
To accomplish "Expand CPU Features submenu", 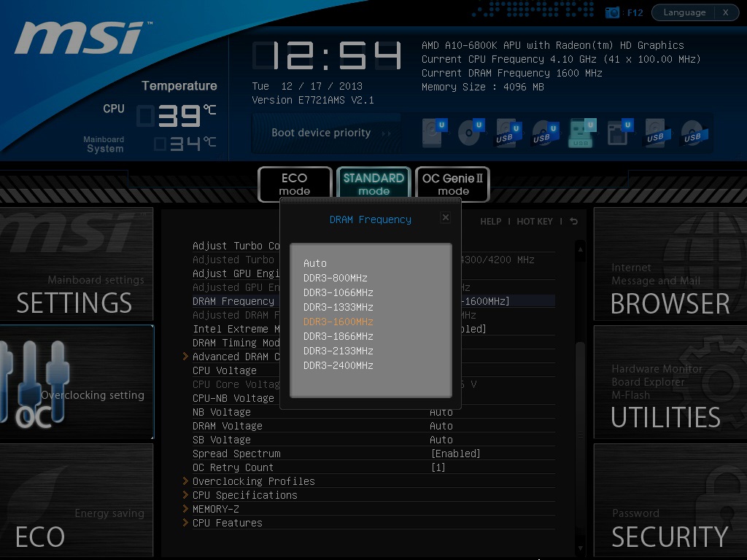I will click(x=228, y=523).
